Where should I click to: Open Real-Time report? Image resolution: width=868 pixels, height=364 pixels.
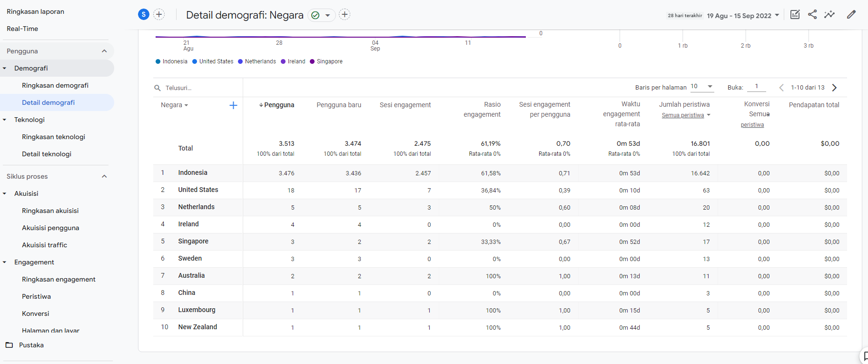22,29
